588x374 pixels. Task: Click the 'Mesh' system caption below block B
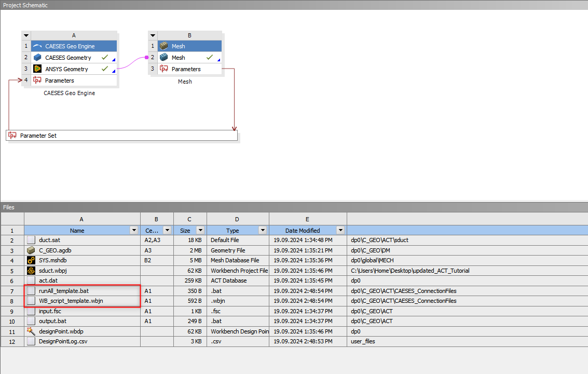185,82
